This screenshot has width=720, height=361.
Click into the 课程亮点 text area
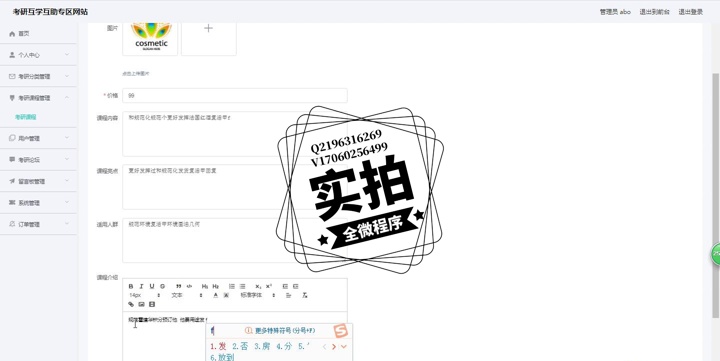[235, 187]
